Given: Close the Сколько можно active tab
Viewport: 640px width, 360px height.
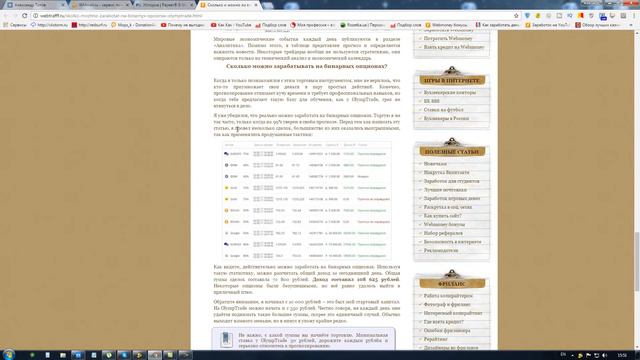Looking at the screenshot, I should pyautogui.click(x=256, y=5).
